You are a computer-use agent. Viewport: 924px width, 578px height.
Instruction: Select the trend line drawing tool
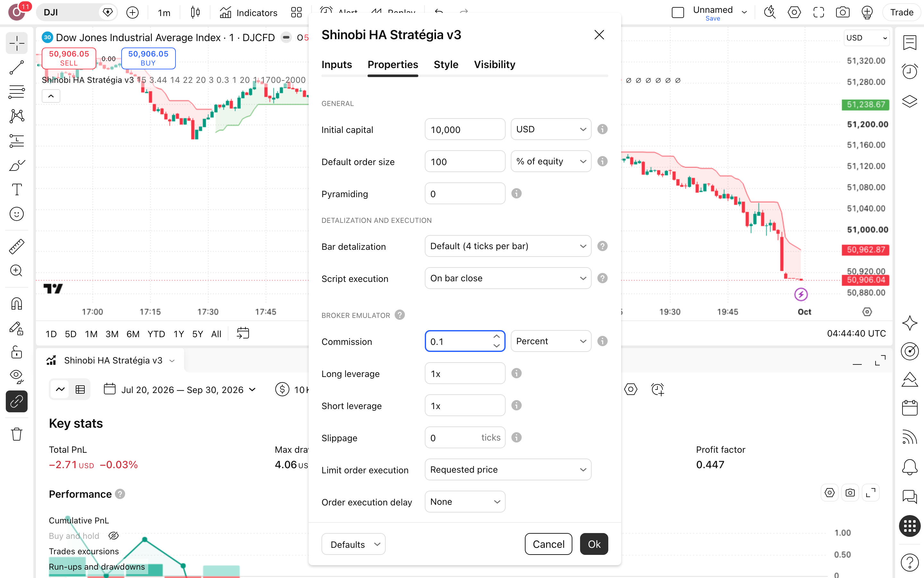pyautogui.click(x=16, y=68)
